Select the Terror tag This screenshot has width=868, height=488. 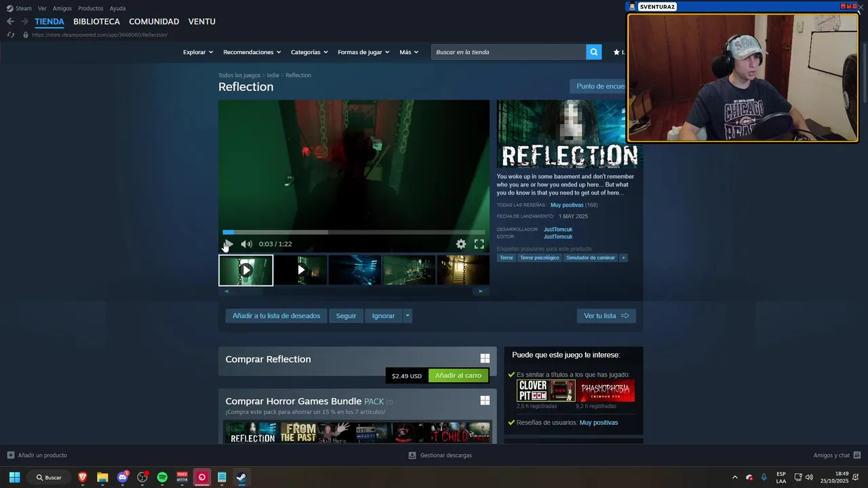507,258
